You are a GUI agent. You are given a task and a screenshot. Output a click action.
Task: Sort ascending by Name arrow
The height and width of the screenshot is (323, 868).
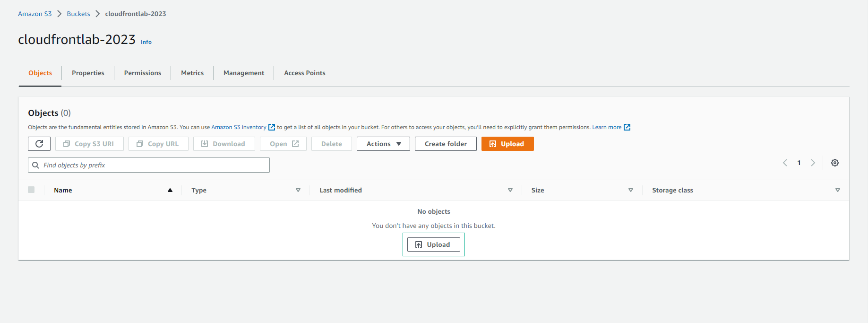[x=170, y=190]
